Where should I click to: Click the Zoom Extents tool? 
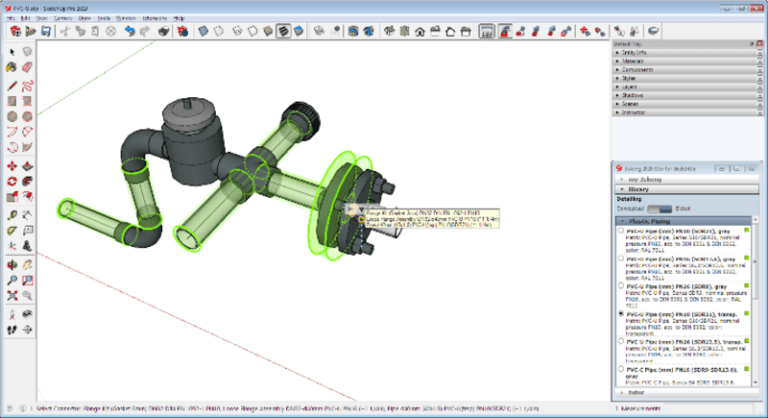tap(12, 295)
